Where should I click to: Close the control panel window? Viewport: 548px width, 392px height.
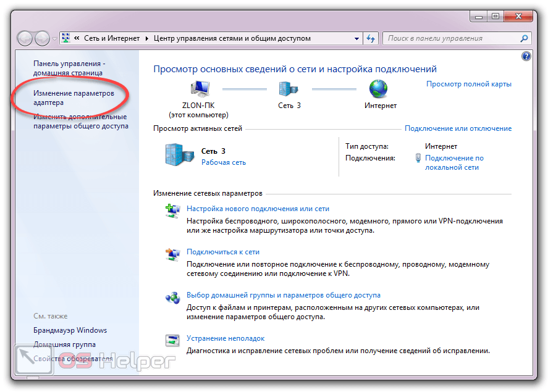518,17
